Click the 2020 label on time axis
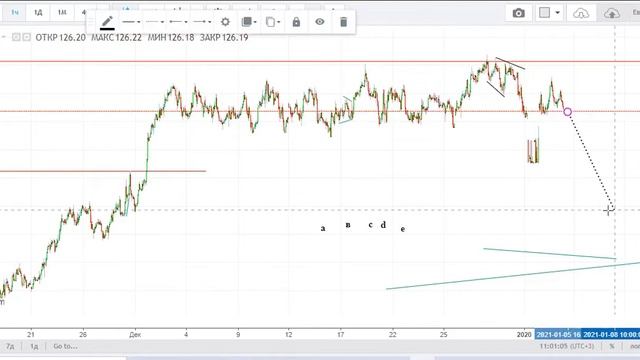 [x=524, y=335]
